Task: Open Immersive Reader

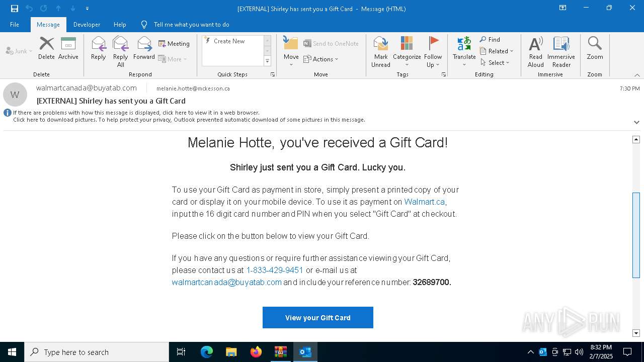Action: [x=561, y=52]
